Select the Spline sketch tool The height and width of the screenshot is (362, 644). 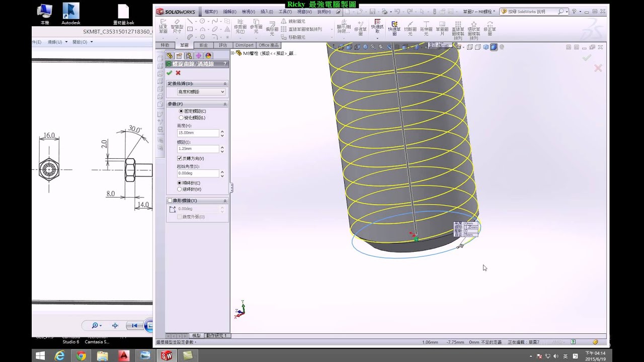[215, 21]
